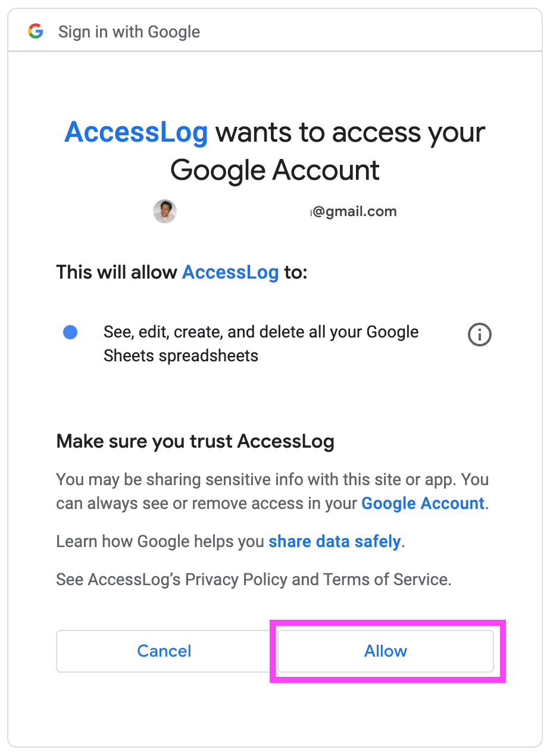Image resolution: width=550 pixels, height=756 pixels.
Task: Click inside the pink highlighted Allow box
Action: tap(386, 651)
